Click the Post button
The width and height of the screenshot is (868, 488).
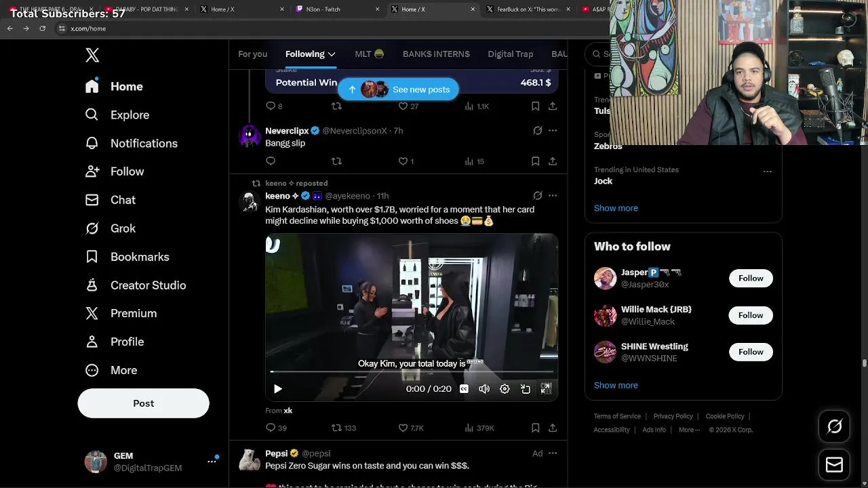(143, 403)
